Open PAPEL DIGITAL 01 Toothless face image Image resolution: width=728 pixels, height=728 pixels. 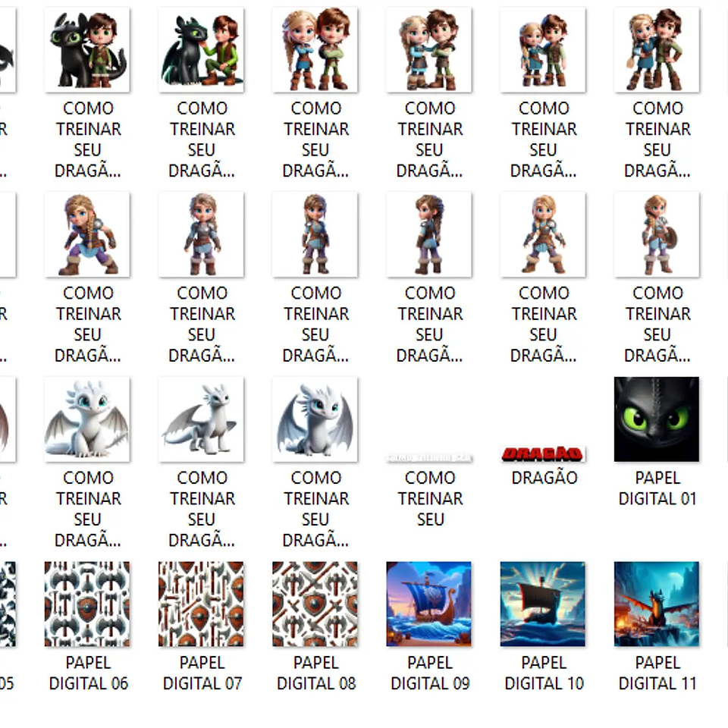point(657,419)
